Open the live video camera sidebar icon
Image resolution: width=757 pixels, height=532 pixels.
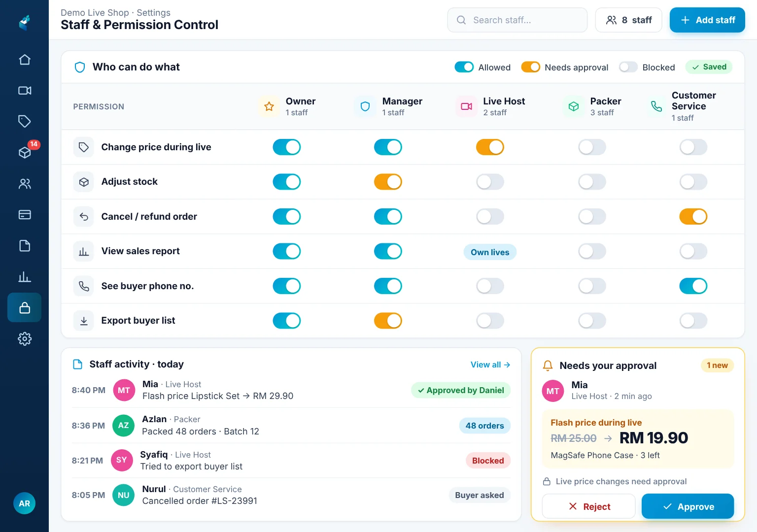[x=25, y=91]
